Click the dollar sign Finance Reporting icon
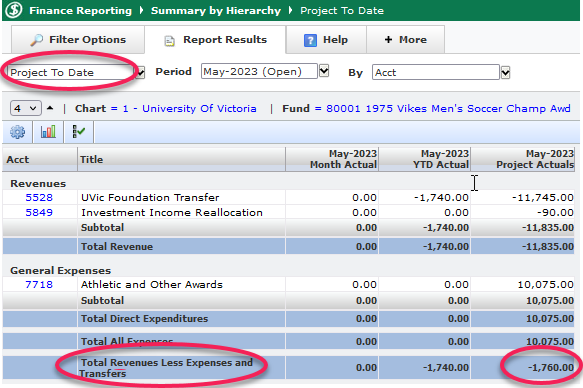The image size is (583, 388). pos(14,10)
